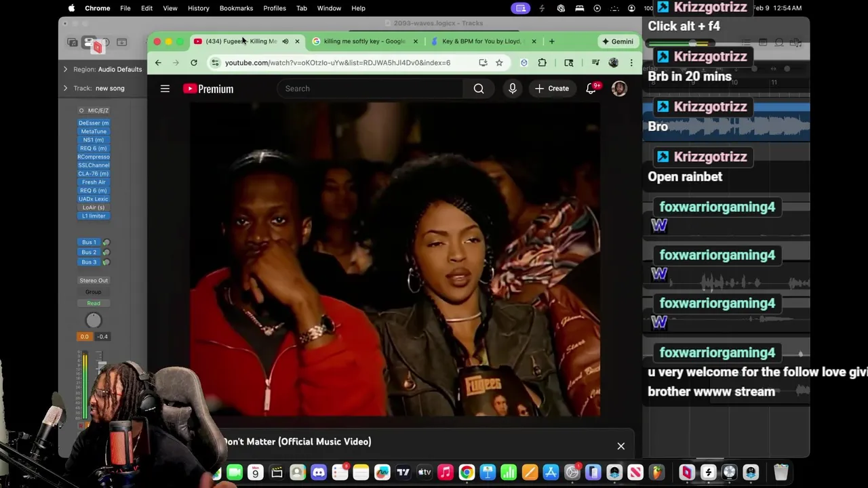Image resolution: width=868 pixels, height=488 pixels.
Task: Close the Don't Matter video banner
Action: [620, 446]
